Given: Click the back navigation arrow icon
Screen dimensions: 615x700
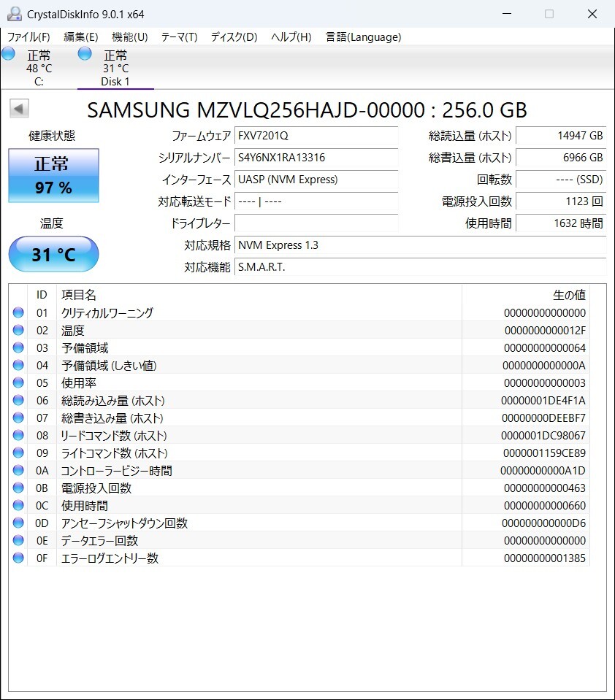Looking at the screenshot, I should (18, 108).
